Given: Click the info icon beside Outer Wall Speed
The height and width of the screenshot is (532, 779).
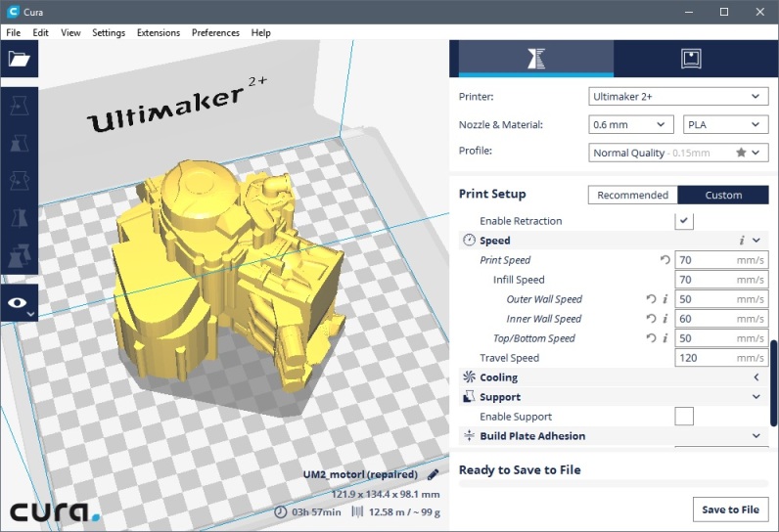Looking at the screenshot, I should pos(665,299).
